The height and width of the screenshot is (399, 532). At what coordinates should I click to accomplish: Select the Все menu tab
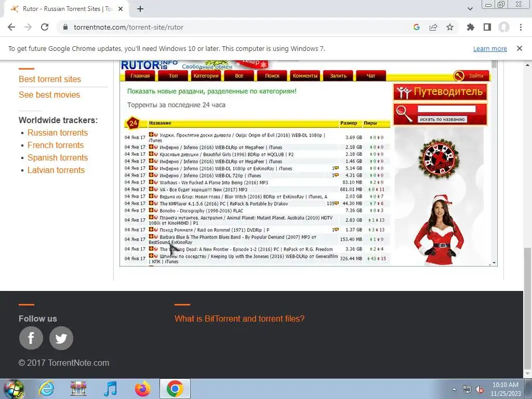point(239,76)
